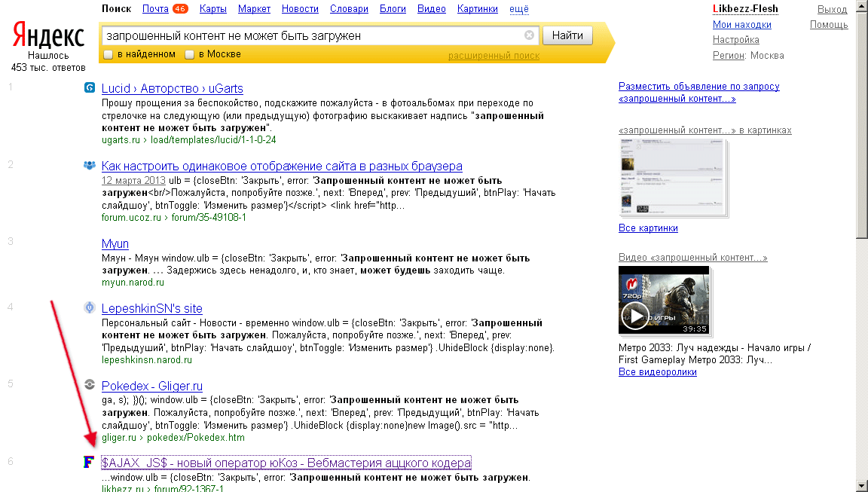868x492 pixels.
Task: Open the 'Все видеоролики' link
Action: coord(657,372)
